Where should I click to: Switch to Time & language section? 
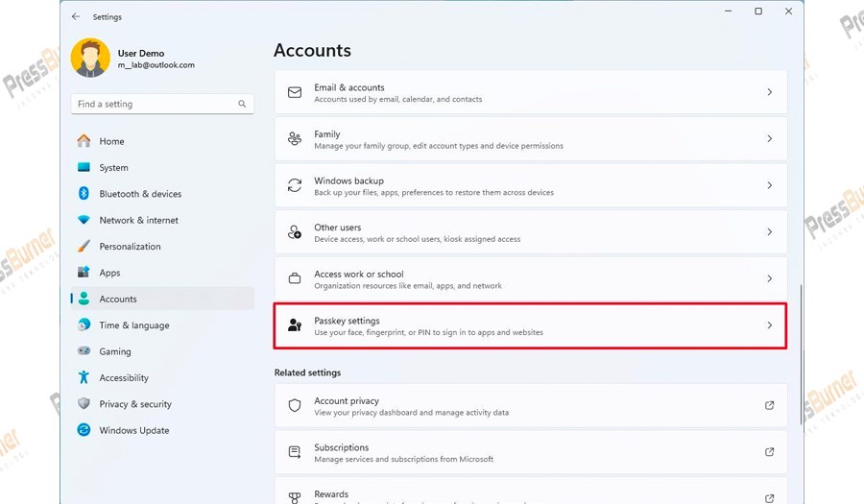click(133, 325)
